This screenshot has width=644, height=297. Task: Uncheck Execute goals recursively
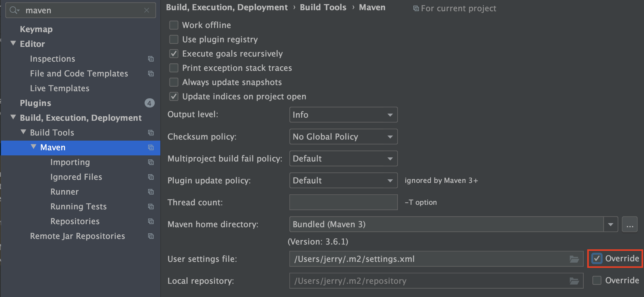[174, 54]
